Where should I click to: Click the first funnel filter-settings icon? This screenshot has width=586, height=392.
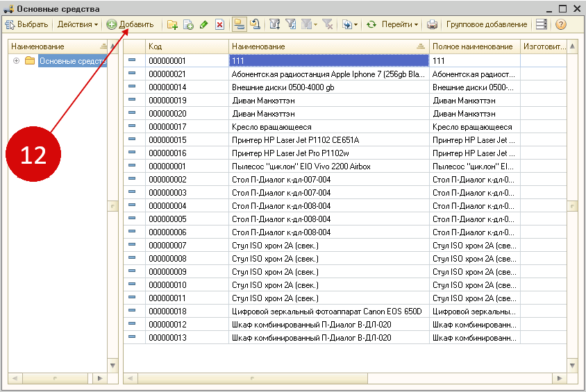tap(274, 24)
